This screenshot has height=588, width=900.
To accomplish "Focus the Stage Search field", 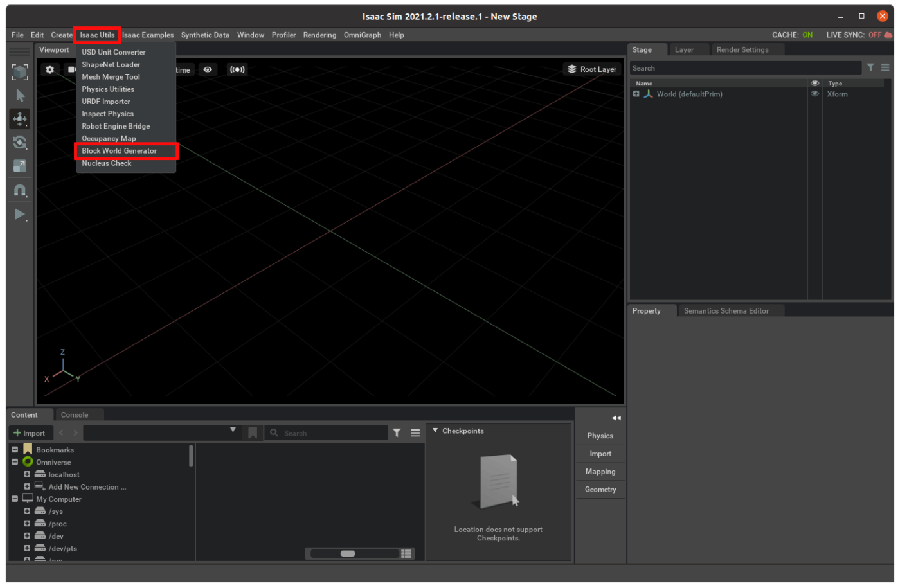I will click(x=746, y=68).
